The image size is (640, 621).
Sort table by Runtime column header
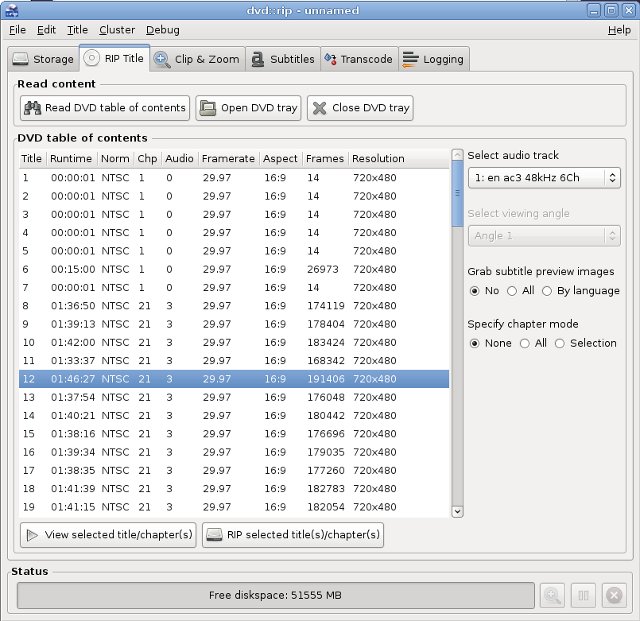72,159
